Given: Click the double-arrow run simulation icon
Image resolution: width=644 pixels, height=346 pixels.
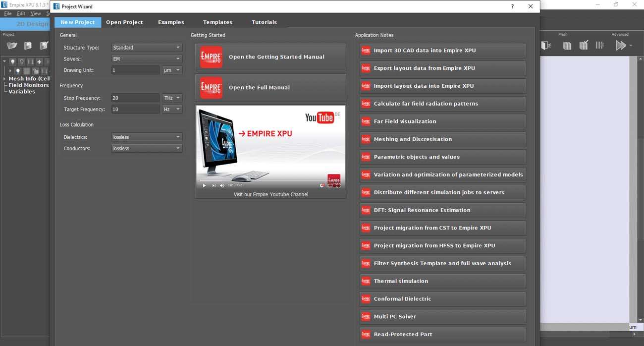Looking at the screenshot, I should (x=620, y=46).
